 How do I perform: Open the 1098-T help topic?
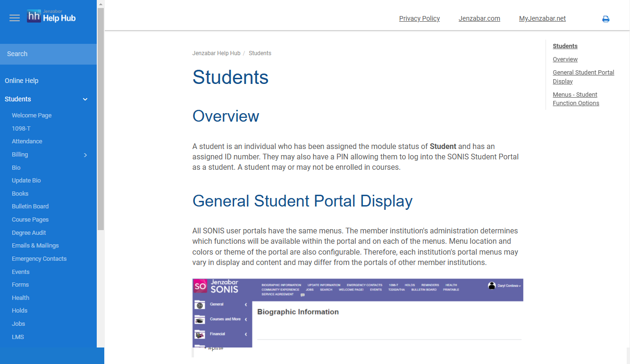(21, 128)
